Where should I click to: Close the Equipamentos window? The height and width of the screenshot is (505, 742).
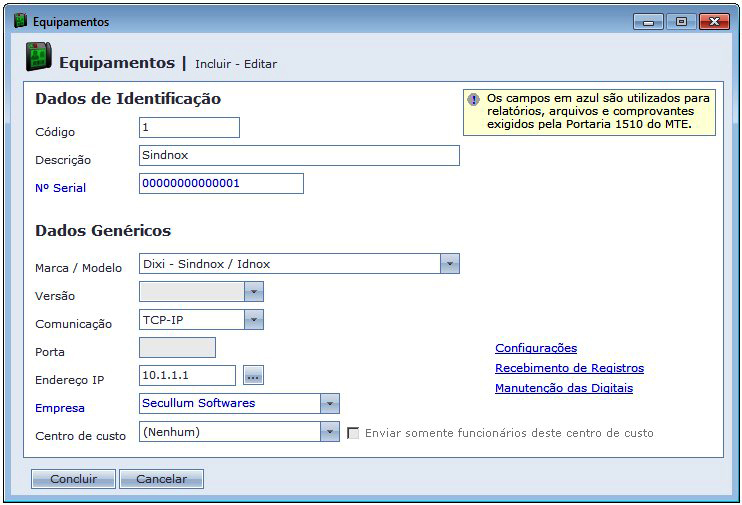715,22
